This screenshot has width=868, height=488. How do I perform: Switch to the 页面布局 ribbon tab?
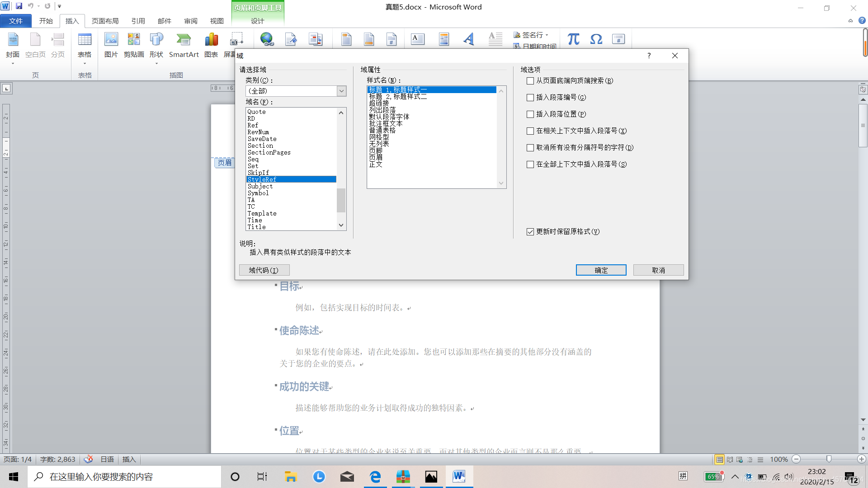click(x=105, y=21)
